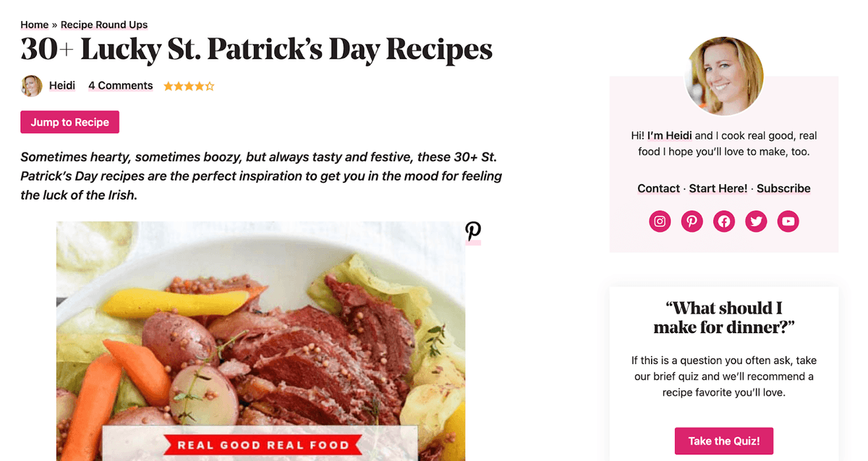Rate the recipe five stars
This screenshot has width=868, height=461.
coord(210,85)
